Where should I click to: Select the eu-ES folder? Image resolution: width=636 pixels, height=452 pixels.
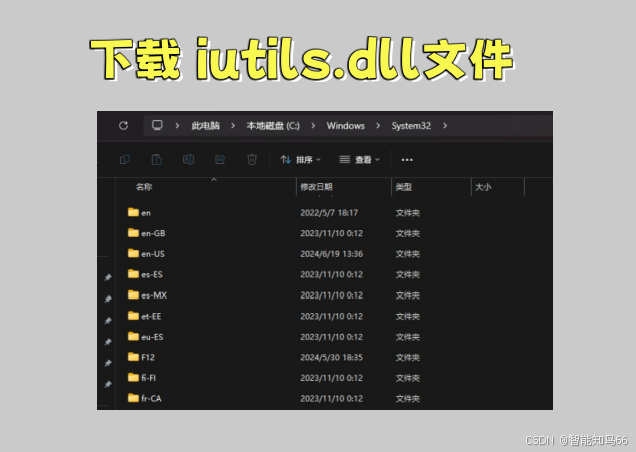click(146, 337)
